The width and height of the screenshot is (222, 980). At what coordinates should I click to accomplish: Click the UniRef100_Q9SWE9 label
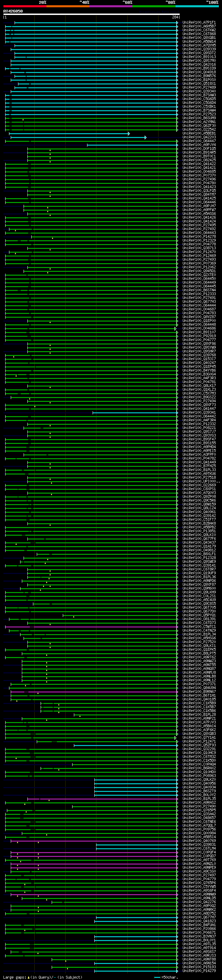199,561
